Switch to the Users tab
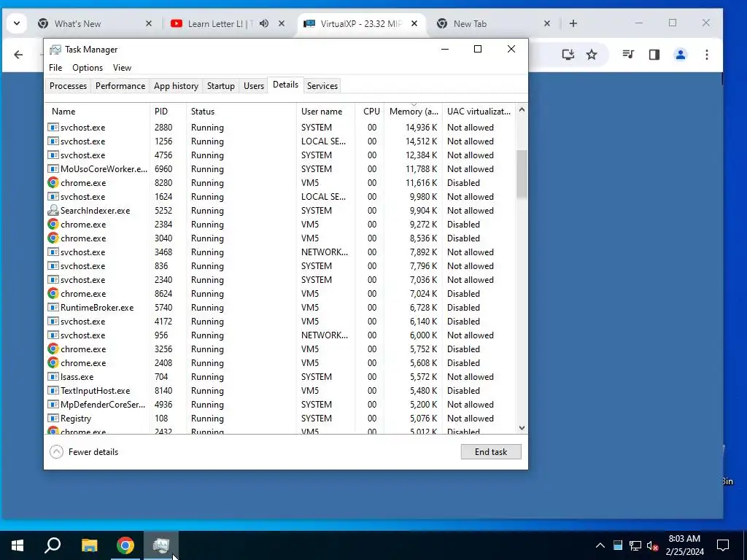This screenshot has width=747, height=560. click(253, 86)
